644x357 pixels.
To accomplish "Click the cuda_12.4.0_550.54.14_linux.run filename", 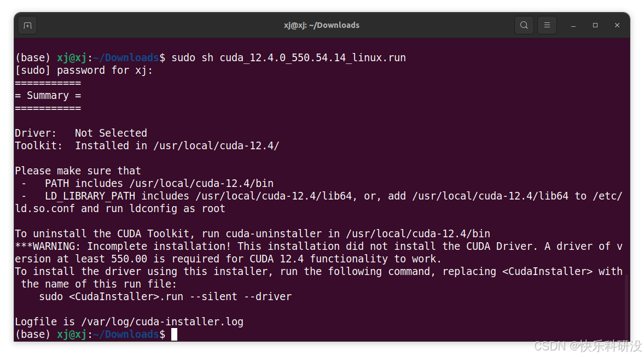I will (x=312, y=58).
